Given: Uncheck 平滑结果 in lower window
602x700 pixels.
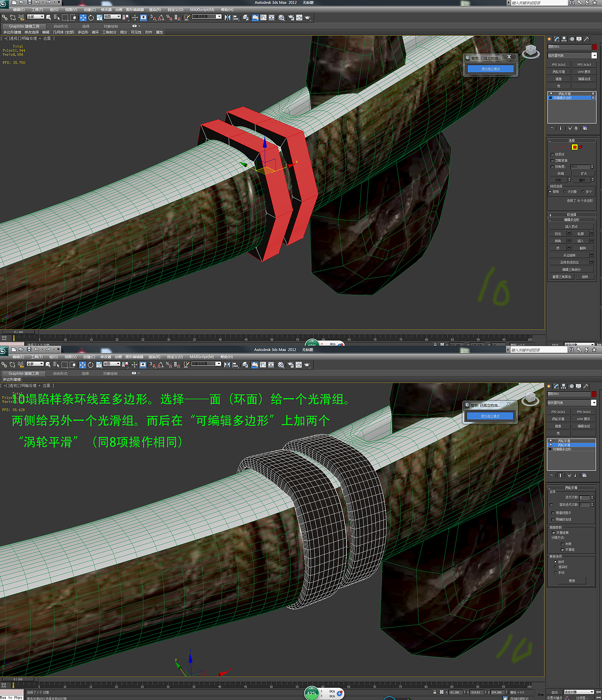Looking at the screenshot, I should click(x=554, y=533).
